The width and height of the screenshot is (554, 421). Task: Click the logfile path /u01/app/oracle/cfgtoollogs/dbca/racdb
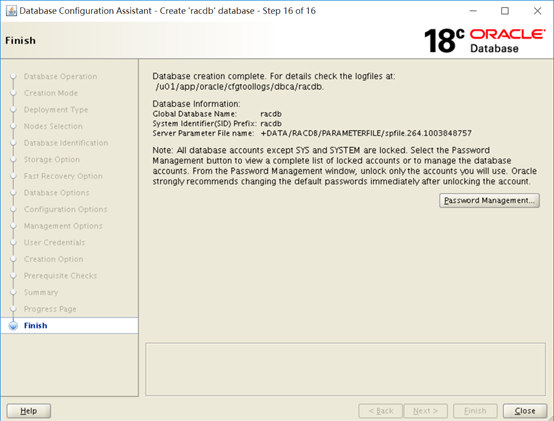240,87
